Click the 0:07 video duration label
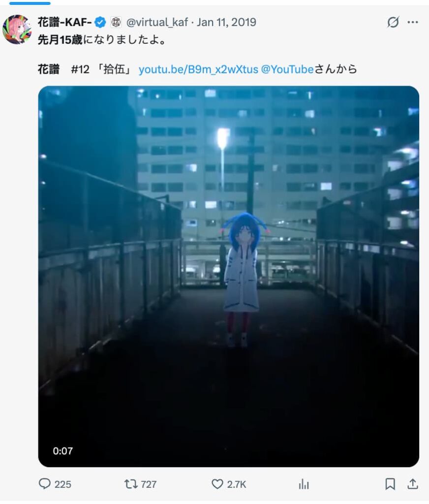The image size is (429, 504). [x=63, y=451]
